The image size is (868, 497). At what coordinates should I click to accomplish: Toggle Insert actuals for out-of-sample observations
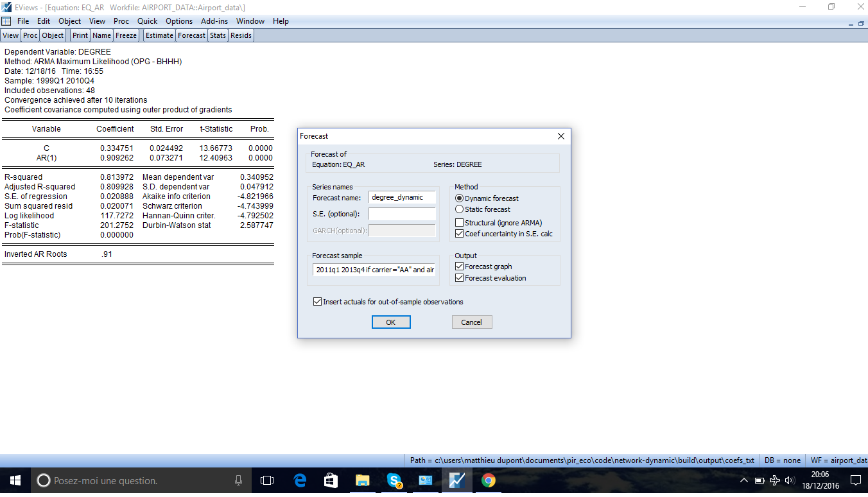point(317,302)
